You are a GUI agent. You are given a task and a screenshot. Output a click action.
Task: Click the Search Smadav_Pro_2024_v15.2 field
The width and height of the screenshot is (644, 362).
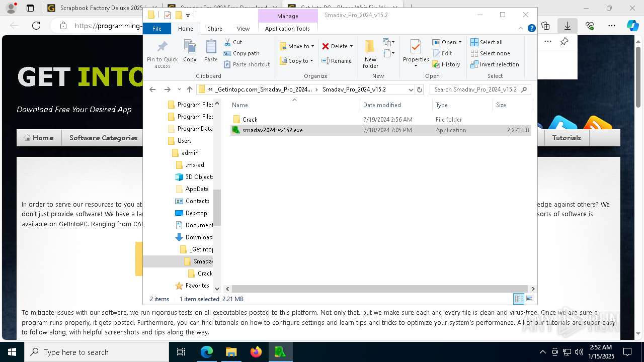480,89
